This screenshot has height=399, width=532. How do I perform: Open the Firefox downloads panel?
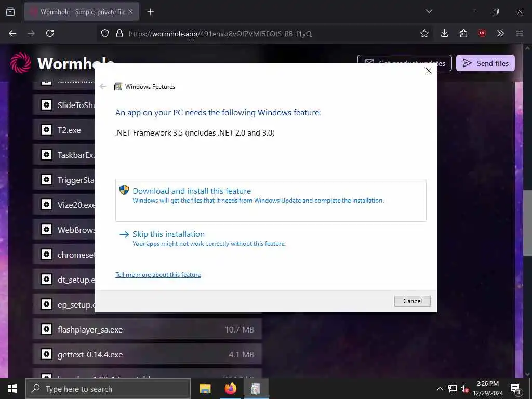click(x=445, y=33)
